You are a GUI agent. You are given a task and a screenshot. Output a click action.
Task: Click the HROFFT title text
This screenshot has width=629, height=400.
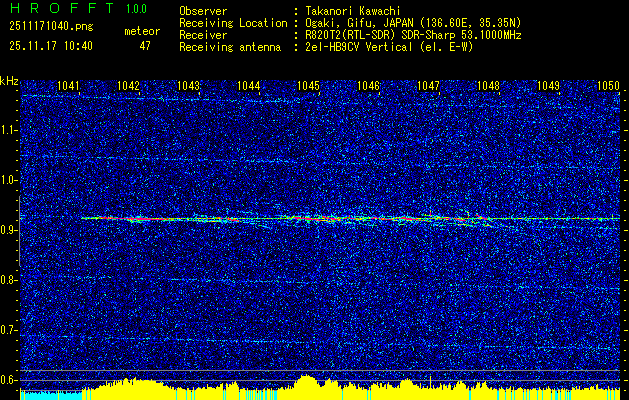pyautogui.click(x=61, y=9)
